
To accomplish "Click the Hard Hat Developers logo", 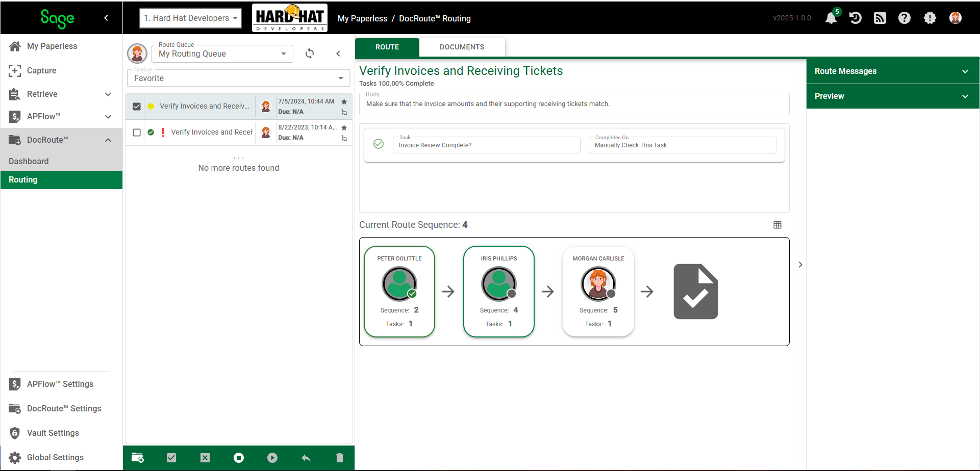I will tap(290, 18).
